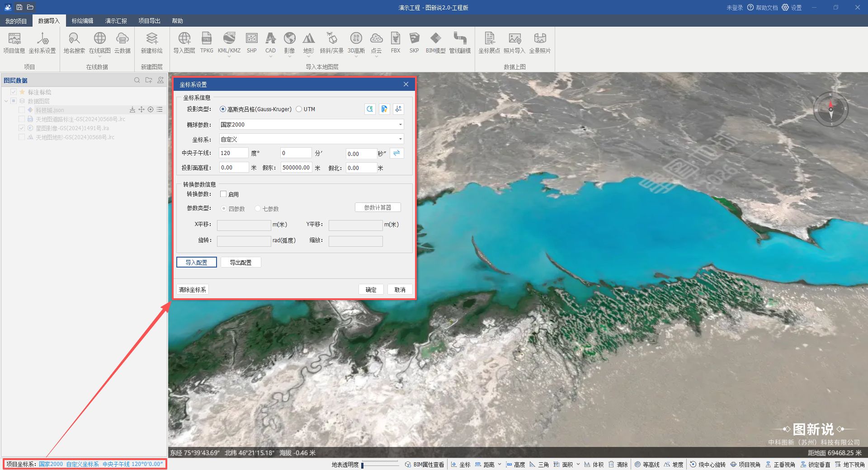Switch to the 数据导入 tab
This screenshot has width=868, height=470.
pos(49,21)
